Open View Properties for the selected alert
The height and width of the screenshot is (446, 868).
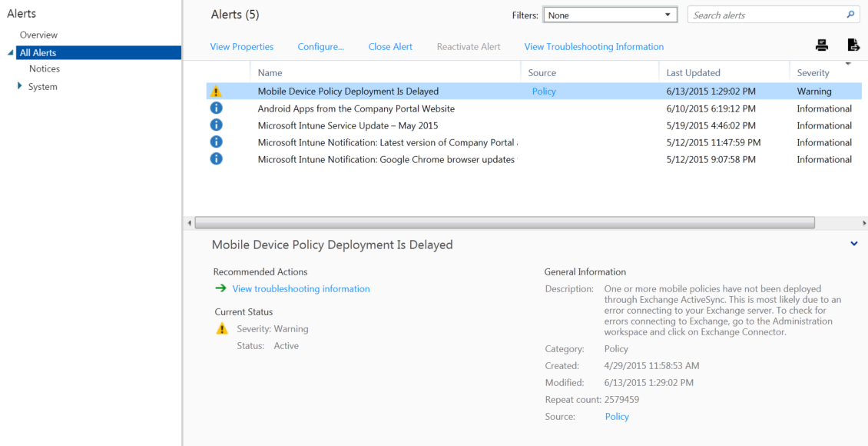[242, 46]
